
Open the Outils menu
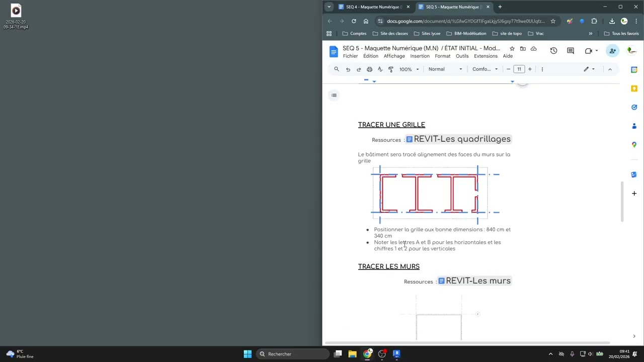(462, 56)
